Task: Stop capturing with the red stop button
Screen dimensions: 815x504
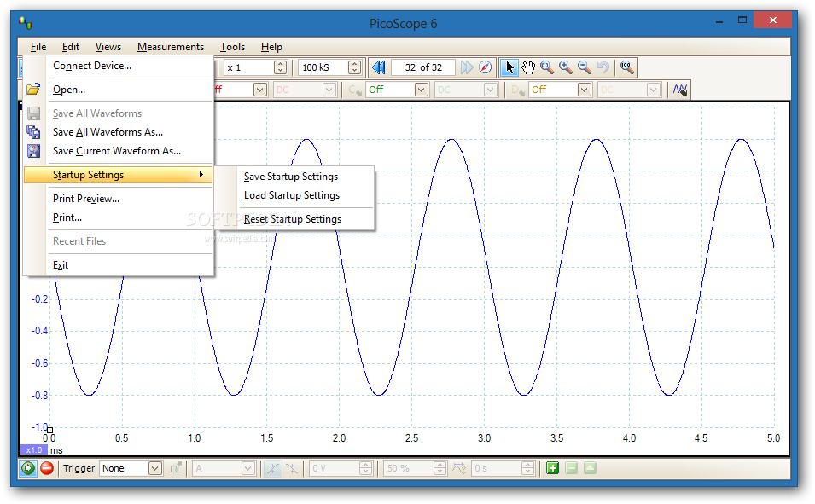Action: [x=47, y=468]
